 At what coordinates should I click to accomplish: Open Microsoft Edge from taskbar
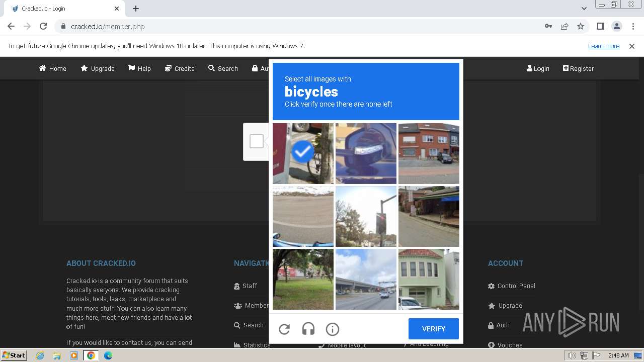pyautogui.click(x=108, y=355)
